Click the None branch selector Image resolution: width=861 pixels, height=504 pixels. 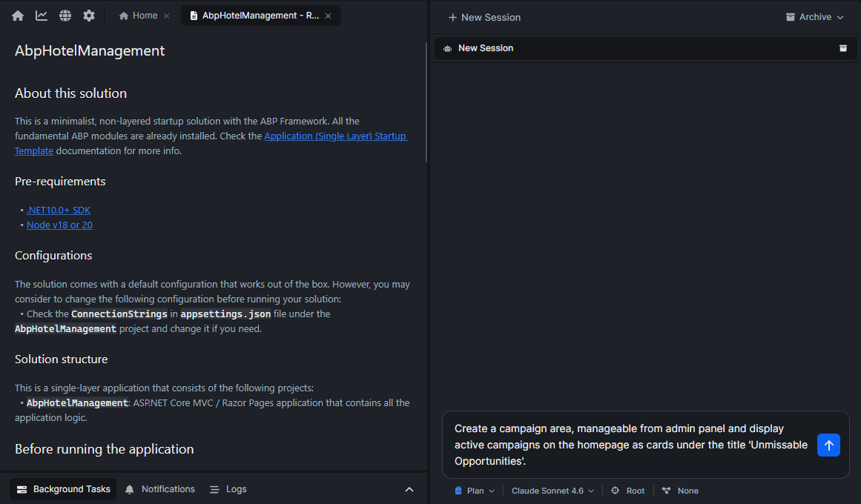(680, 491)
